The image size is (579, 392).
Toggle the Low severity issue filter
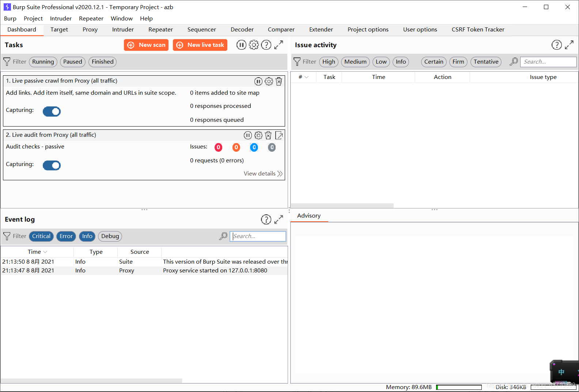(381, 62)
